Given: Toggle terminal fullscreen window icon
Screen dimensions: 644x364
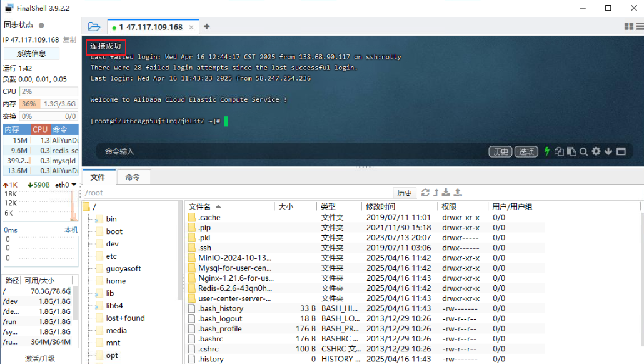Looking at the screenshot, I should click(x=621, y=151).
